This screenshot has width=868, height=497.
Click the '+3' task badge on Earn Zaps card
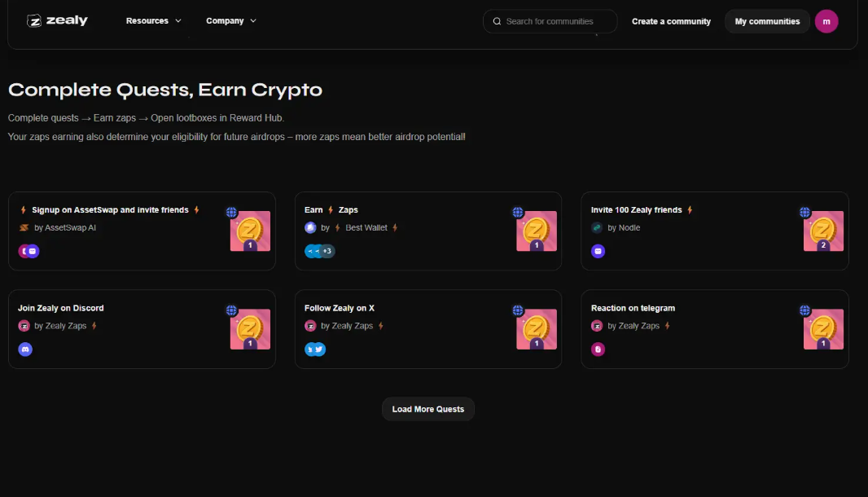pos(327,251)
